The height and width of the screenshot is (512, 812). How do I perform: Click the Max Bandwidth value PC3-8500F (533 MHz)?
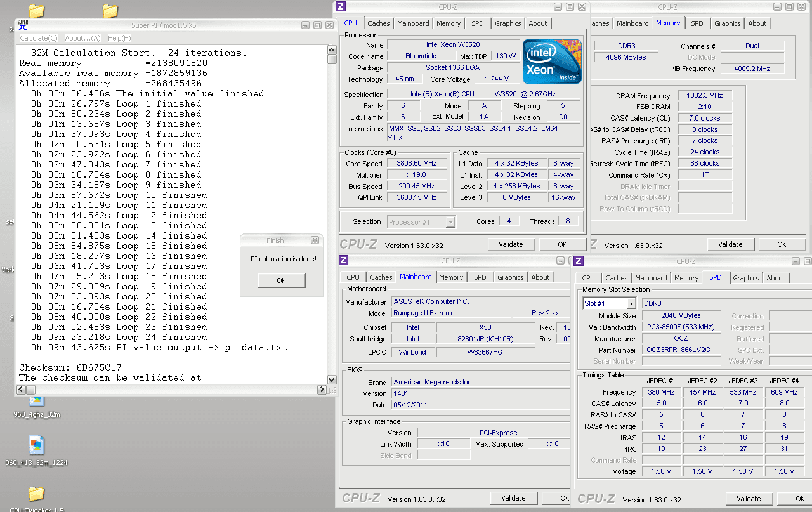[681, 327]
